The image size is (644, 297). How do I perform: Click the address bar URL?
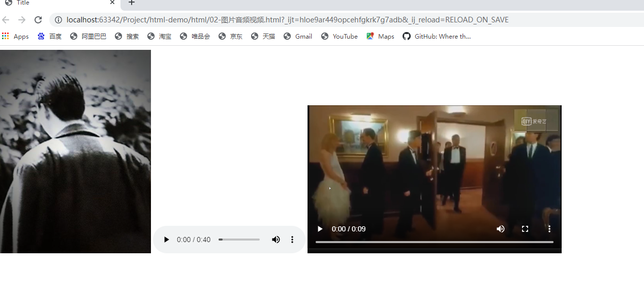tap(288, 20)
